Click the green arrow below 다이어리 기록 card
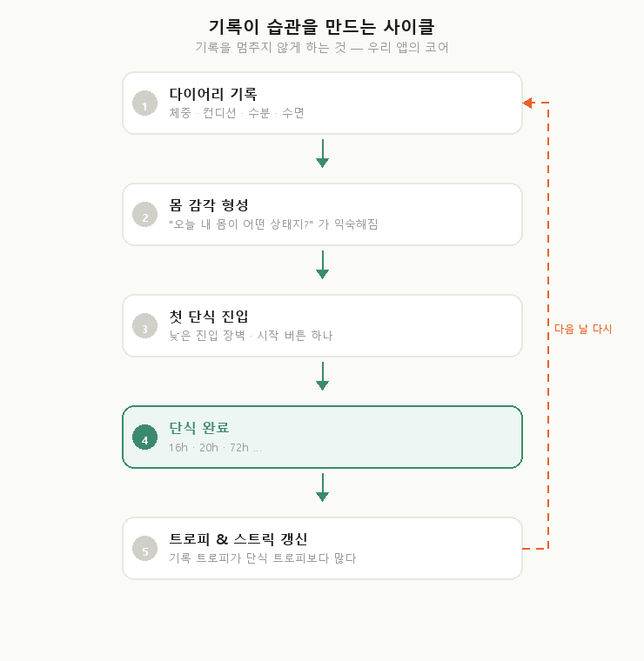 [322, 154]
